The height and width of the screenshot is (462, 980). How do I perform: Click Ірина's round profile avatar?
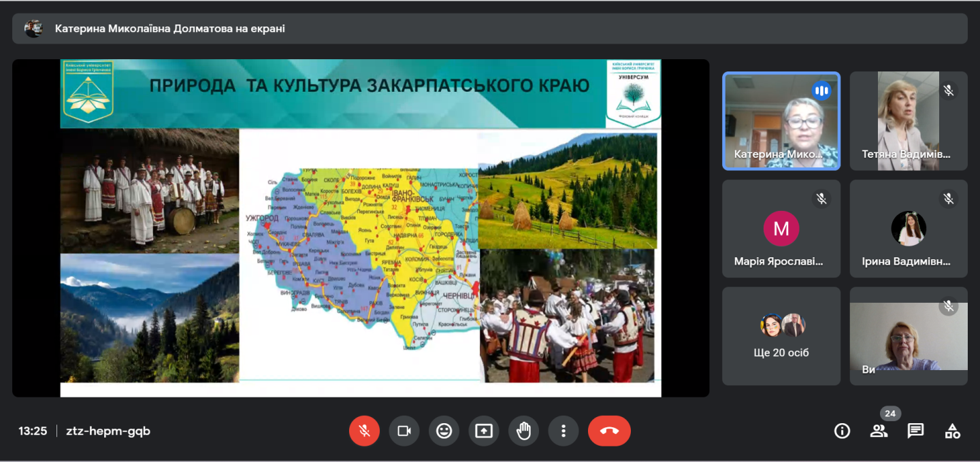909,229
